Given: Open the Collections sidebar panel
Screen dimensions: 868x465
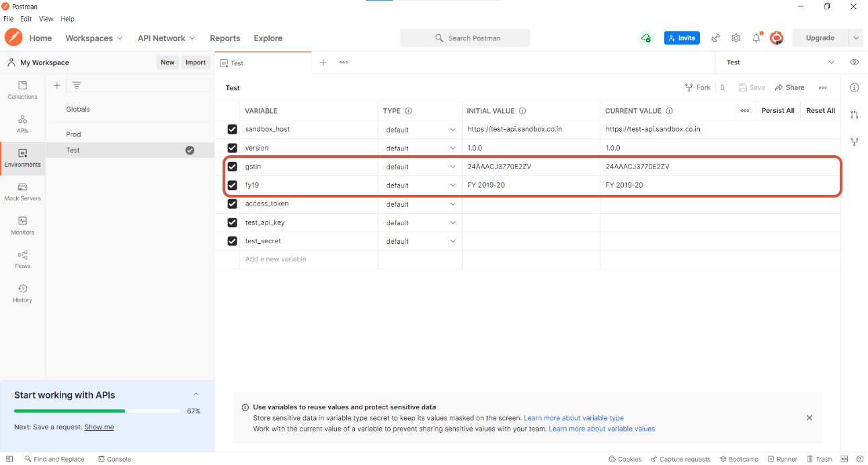Looking at the screenshot, I should [x=22, y=90].
